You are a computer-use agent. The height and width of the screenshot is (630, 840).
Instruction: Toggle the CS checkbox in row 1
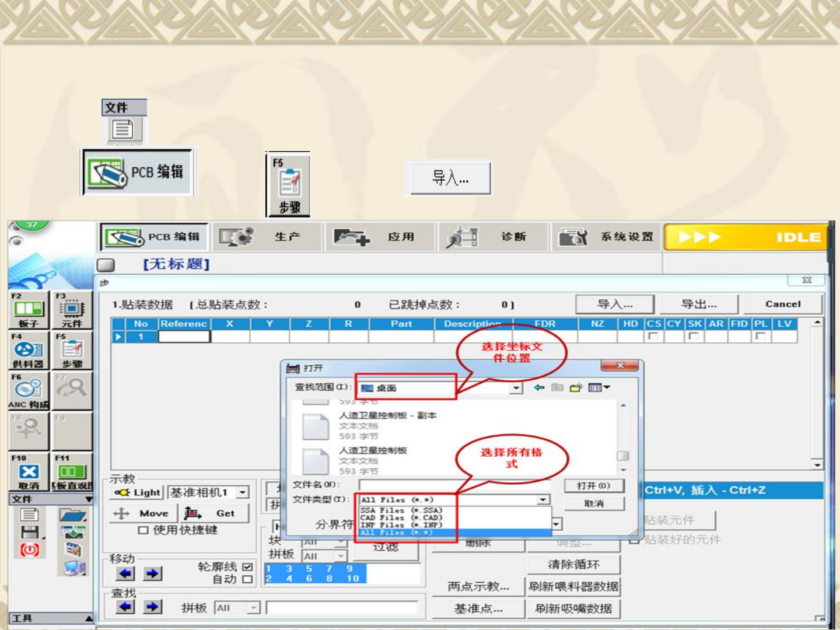(x=653, y=336)
